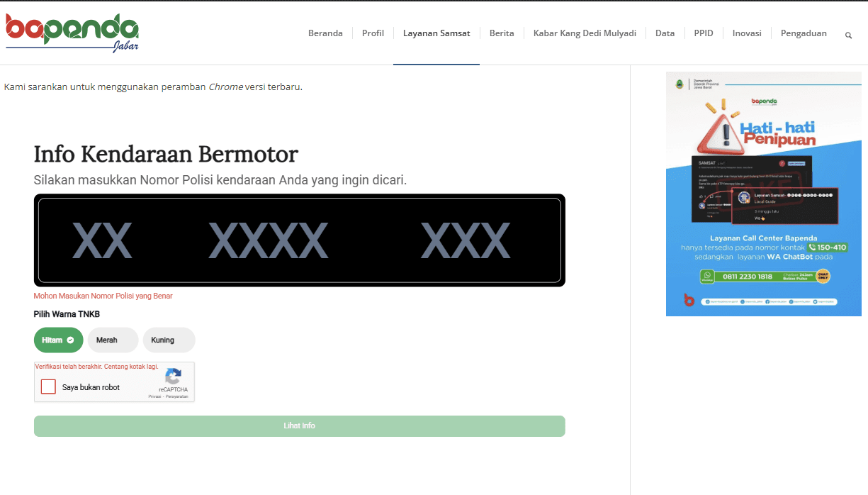Click the plate region code field XX
The width and height of the screenshot is (868, 495).
click(102, 240)
